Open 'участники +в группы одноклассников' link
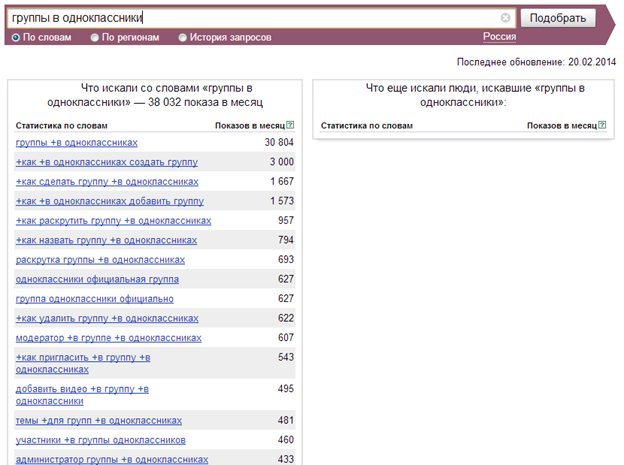Screen dimensions: 624x465 point(101,440)
